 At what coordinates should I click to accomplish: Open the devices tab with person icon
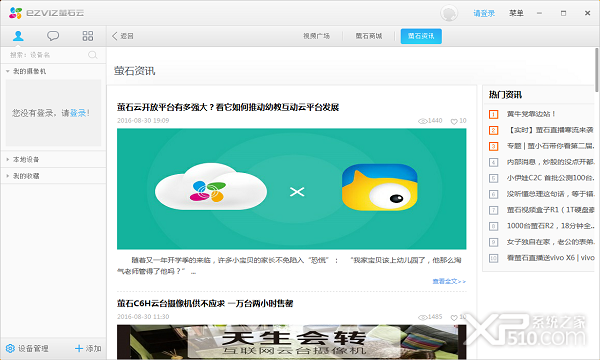click(x=18, y=36)
